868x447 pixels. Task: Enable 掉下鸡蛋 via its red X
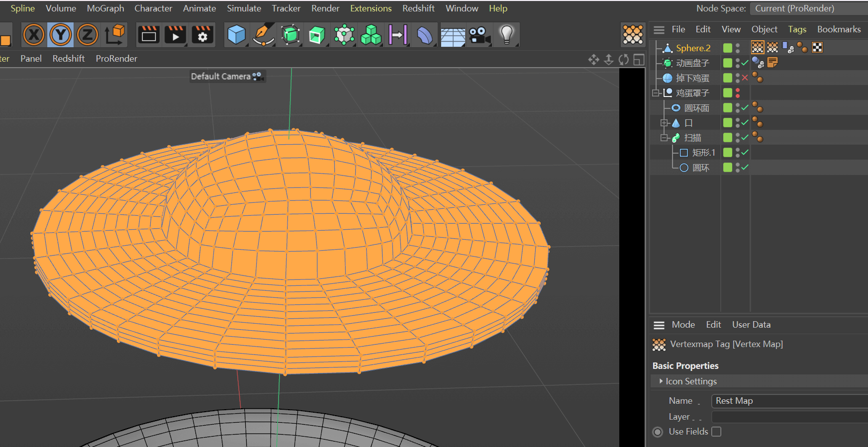coord(745,78)
